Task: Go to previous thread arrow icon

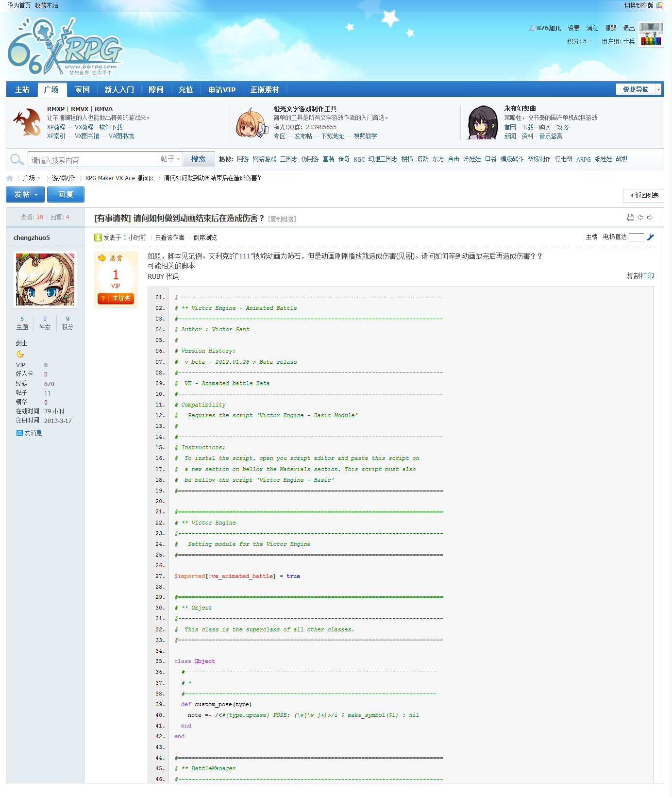Action: (x=640, y=218)
